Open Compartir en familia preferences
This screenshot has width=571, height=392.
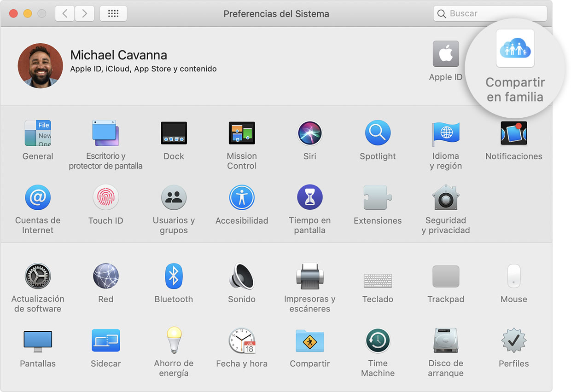(x=514, y=49)
